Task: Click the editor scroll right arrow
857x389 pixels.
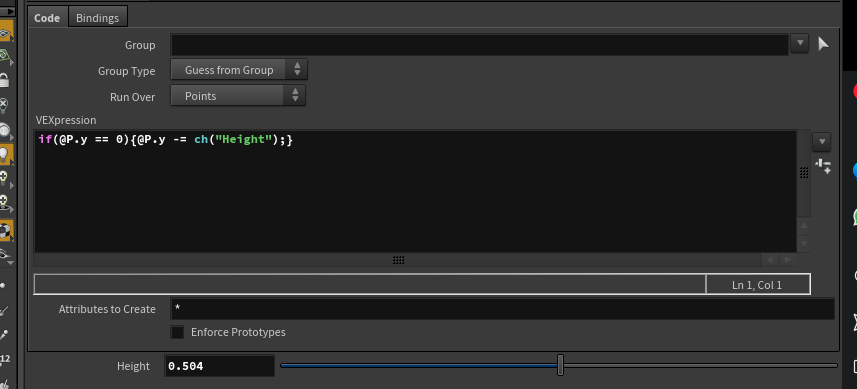Action: [x=788, y=260]
